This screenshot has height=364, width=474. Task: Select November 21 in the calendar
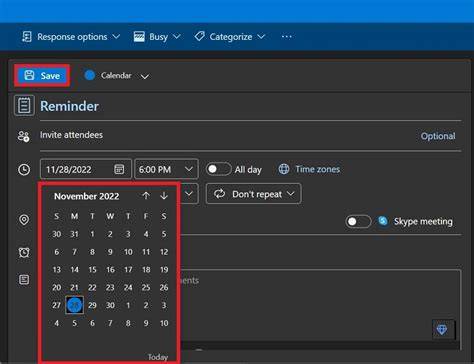tap(74, 287)
